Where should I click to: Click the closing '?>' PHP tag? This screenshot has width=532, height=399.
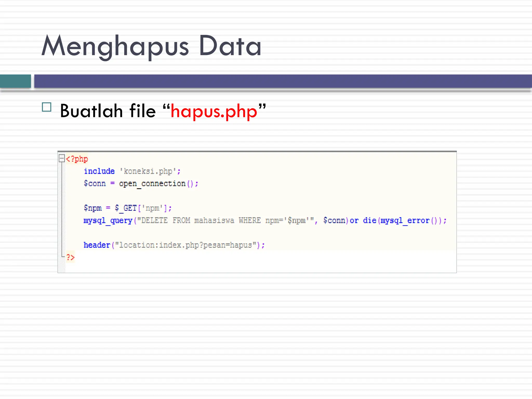pyautogui.click(x=70, y=257)
